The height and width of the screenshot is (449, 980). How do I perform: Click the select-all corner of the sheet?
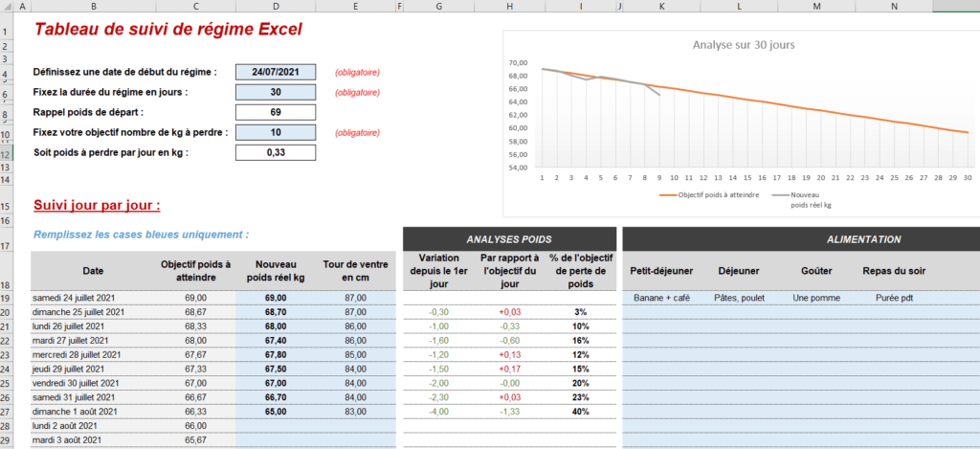click(8, 7)
